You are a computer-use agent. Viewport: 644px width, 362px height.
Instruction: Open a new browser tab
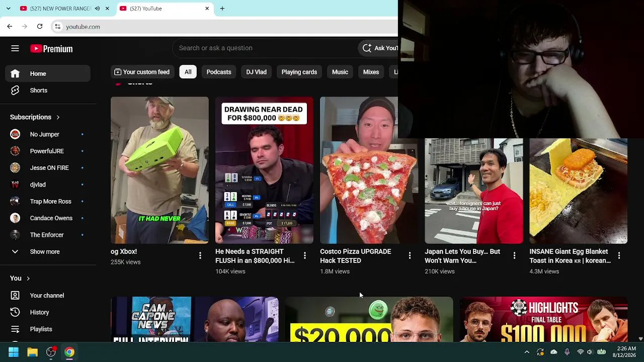click(x=222, y=8)
